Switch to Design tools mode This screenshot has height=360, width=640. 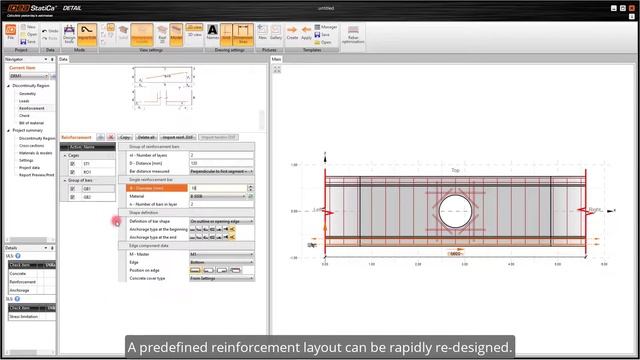coord(69,34)
